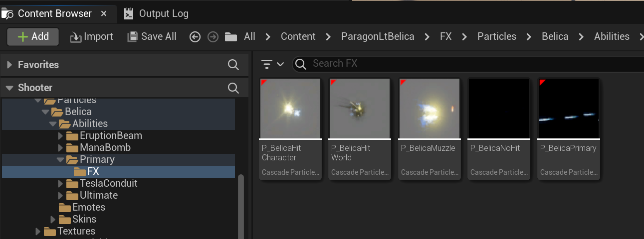Click the green Add button
Screen dimensions: 644x239
[33, 36]
